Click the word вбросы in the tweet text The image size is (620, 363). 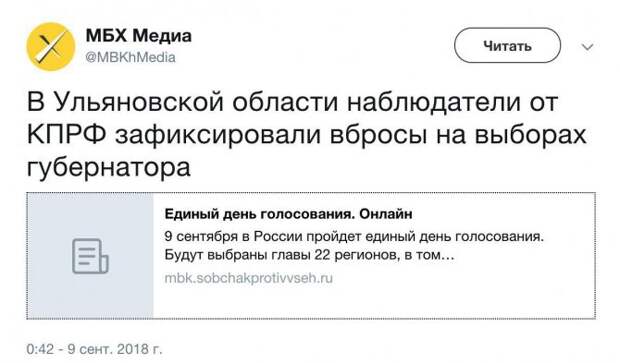point(378,135)
